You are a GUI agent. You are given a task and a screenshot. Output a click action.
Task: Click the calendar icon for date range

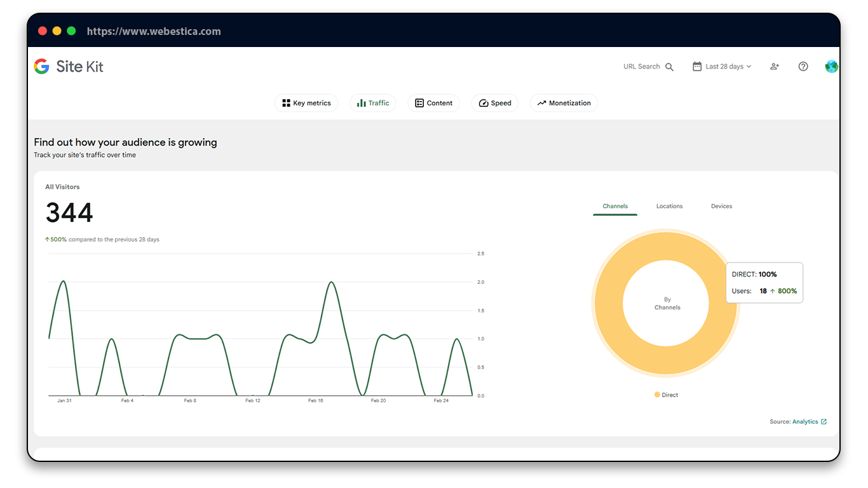(x=697, y=66)
